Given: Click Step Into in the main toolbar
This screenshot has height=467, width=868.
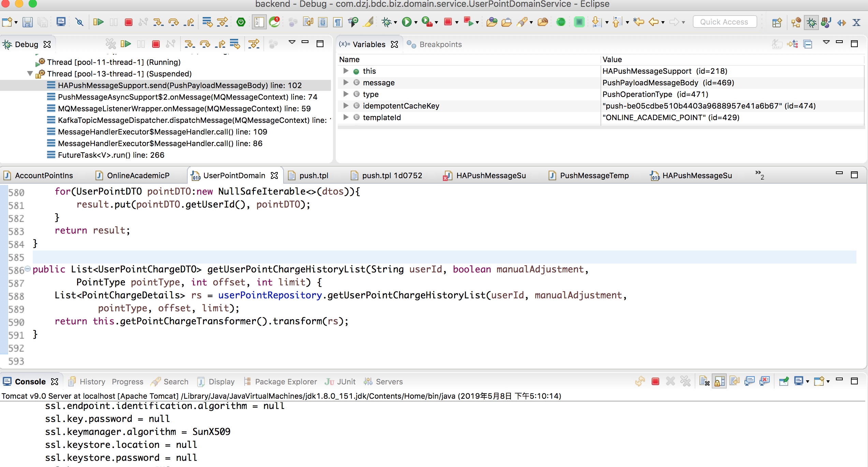Looking at the screenshot, I should pos(158,22).
